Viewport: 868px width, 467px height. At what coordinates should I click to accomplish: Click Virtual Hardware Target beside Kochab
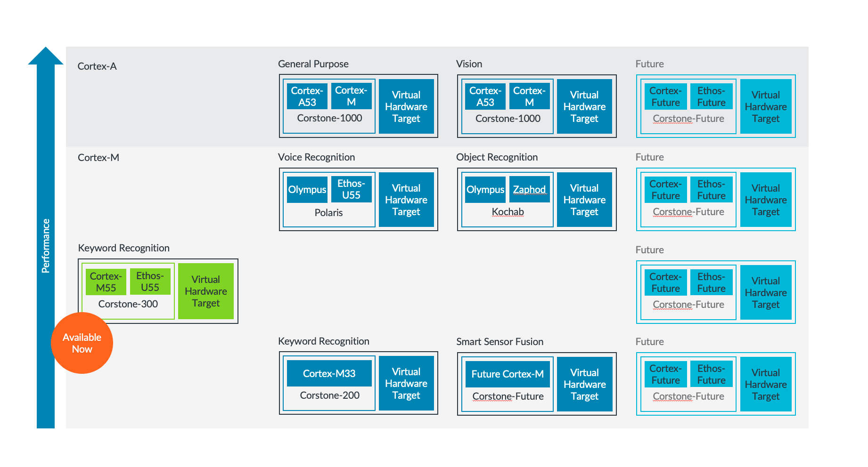pyautogui.click(x=584, y=200)
